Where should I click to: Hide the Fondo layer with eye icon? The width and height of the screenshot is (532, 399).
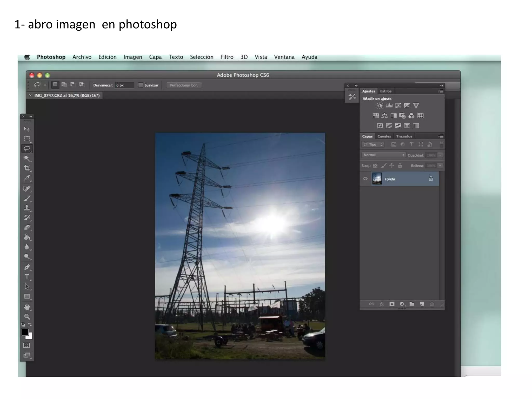tap(365, 179)
